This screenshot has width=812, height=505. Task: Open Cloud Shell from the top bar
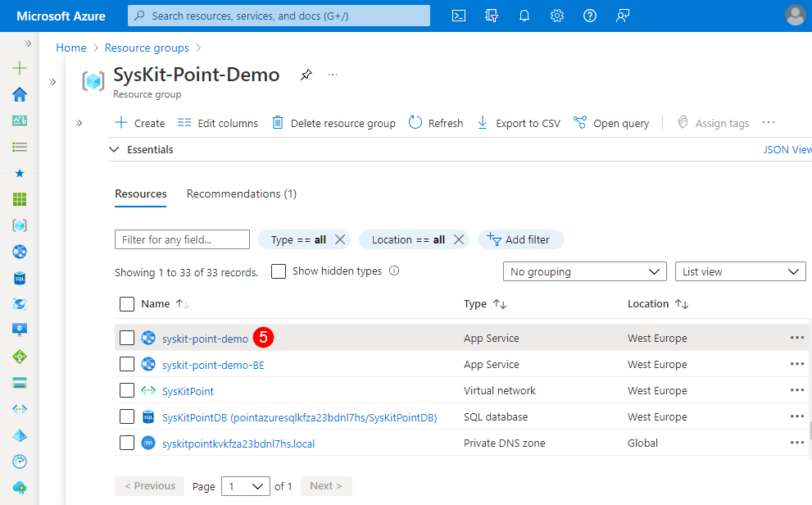click(x=460, y=16)
